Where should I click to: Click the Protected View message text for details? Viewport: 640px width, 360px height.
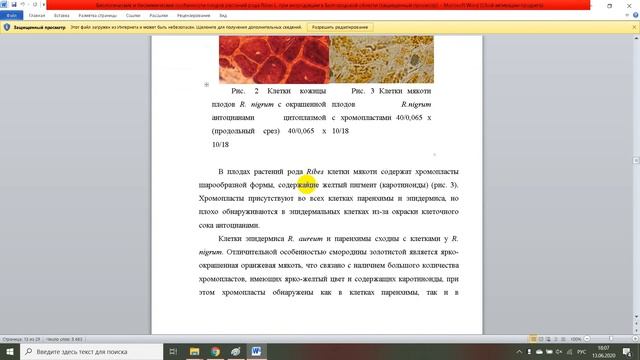pos(186,27)
